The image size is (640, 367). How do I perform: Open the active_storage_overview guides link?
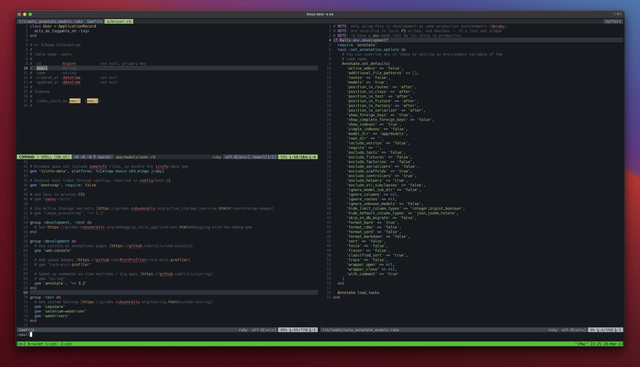pyautogui.click(x=185, y=208)
